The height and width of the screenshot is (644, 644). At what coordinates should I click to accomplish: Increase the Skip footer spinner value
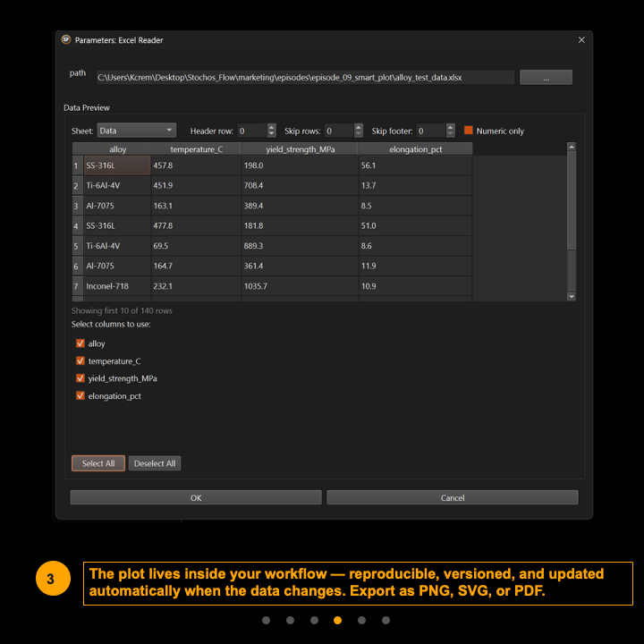450,127
